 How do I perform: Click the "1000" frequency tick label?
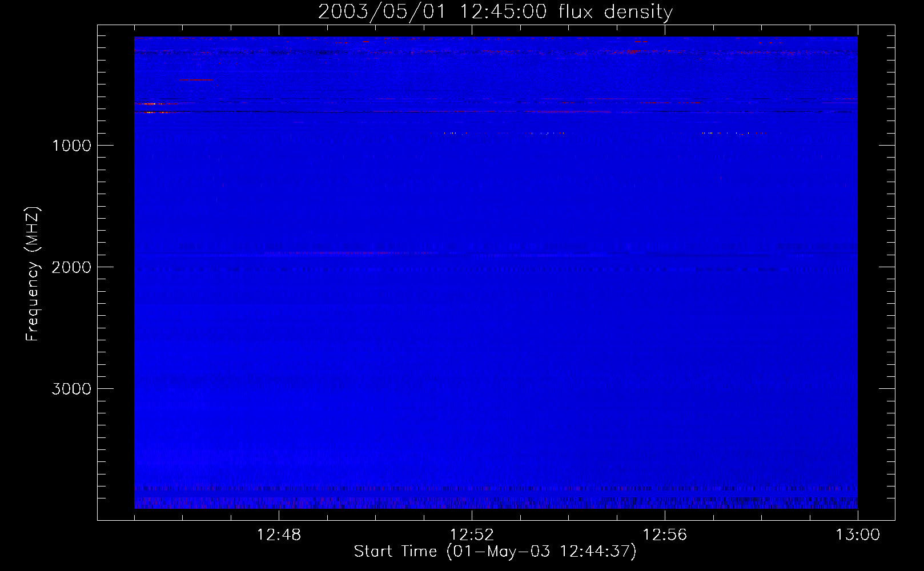(x=71, y=146)
